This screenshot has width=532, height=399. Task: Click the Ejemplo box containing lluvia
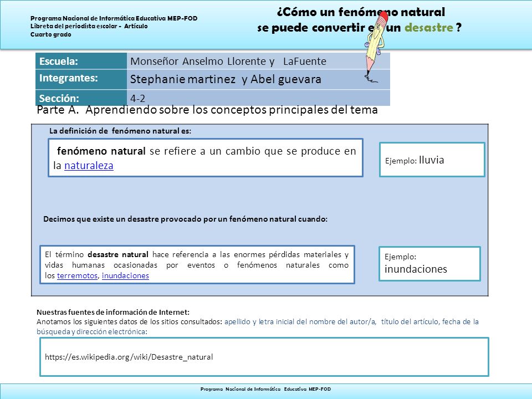432,160
